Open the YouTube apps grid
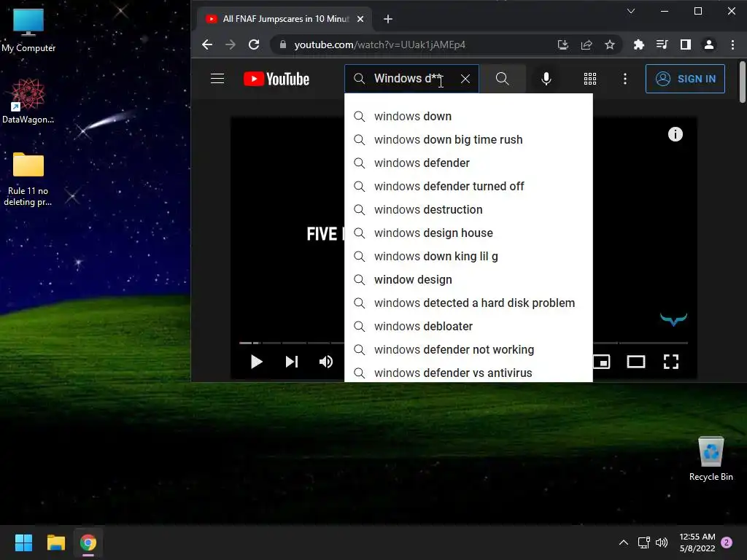This screenshot has width=747, height=560. [x=590, y=79]
